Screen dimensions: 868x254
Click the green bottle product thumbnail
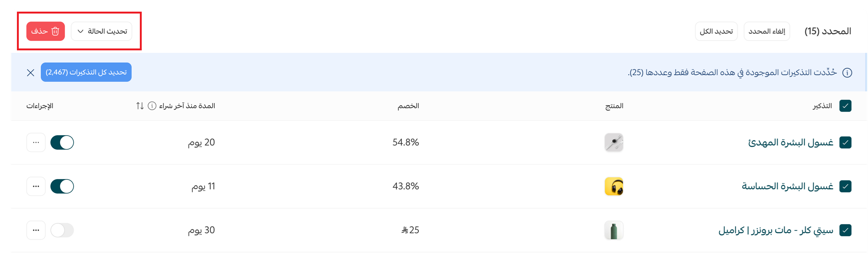click(614, 230)
